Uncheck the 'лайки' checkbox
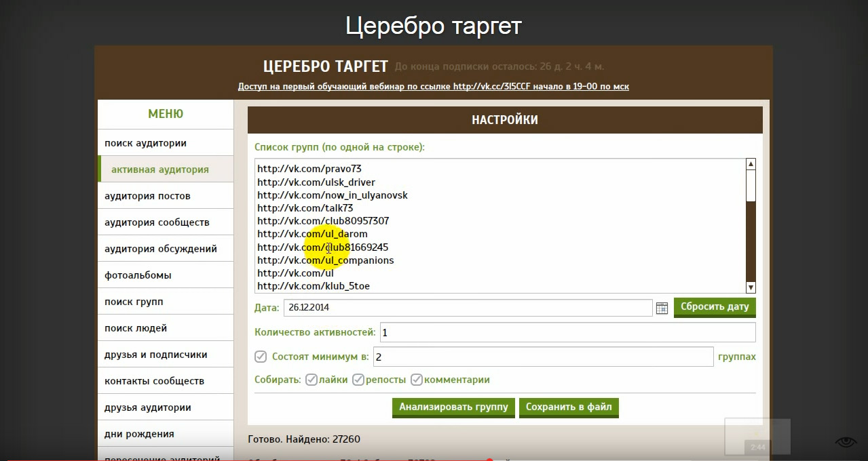 (312, 380)
